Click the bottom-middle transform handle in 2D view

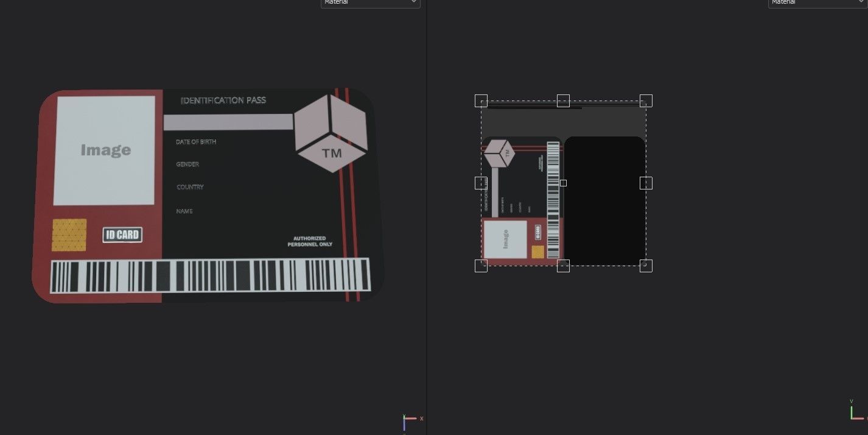tap(563, 266)
